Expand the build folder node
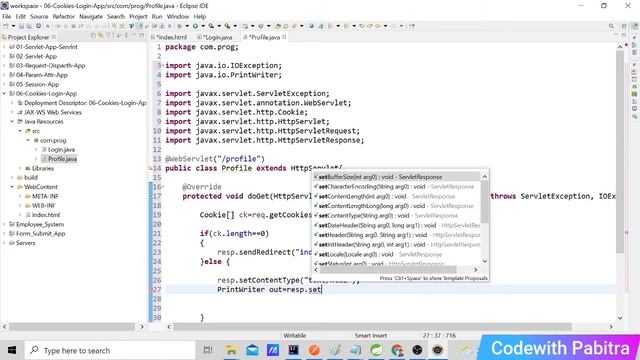The width and height of the screenshot is (640, 360). [12, 178]
